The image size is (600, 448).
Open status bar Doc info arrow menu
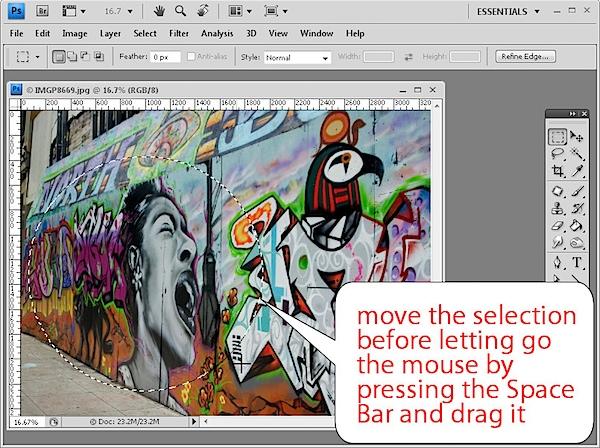194,422
